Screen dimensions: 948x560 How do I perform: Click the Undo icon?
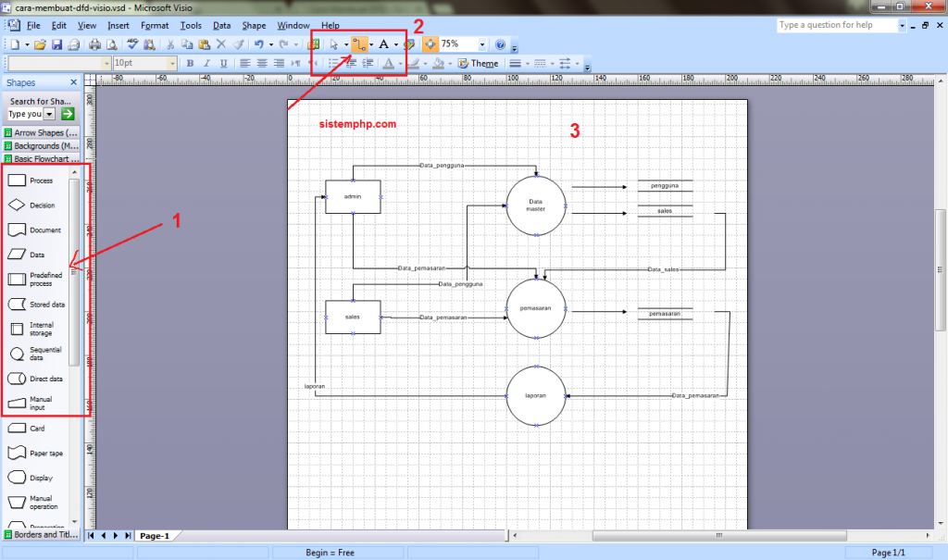(x=258, y=44)
